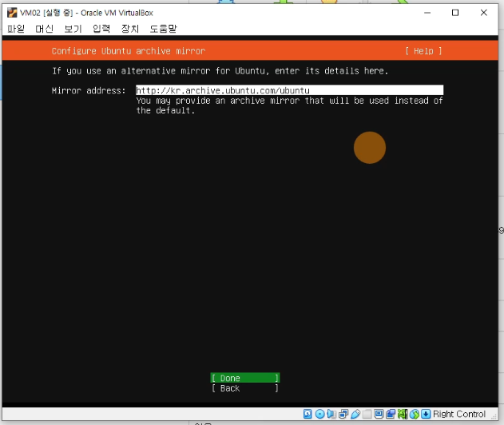Click the mouse integration status icon

[415, 414]
